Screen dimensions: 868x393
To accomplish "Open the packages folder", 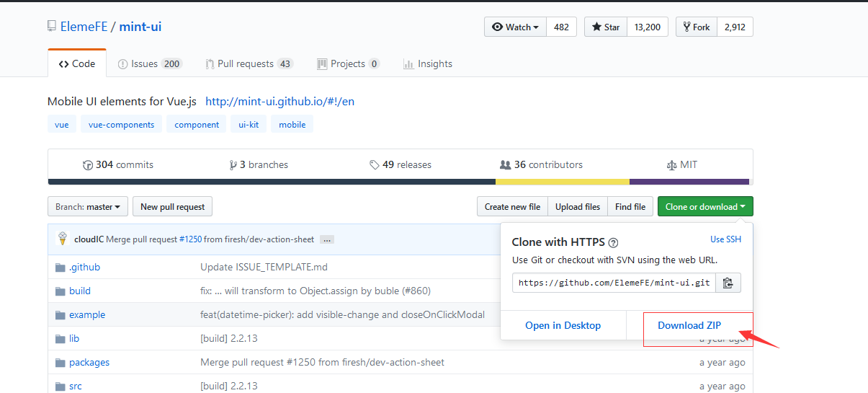I will pyautogui.click(x=89, y=362).
